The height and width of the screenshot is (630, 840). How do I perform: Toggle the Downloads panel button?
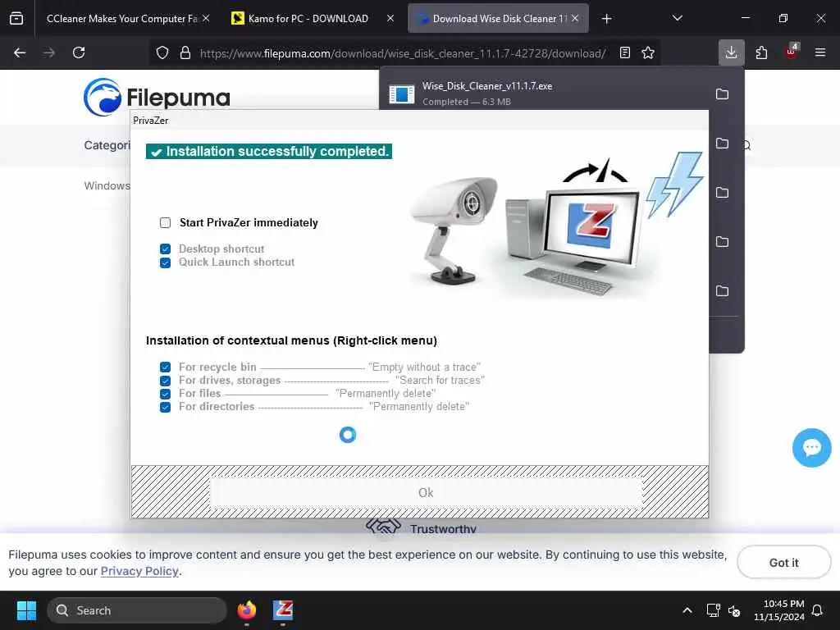click(731, 52)
